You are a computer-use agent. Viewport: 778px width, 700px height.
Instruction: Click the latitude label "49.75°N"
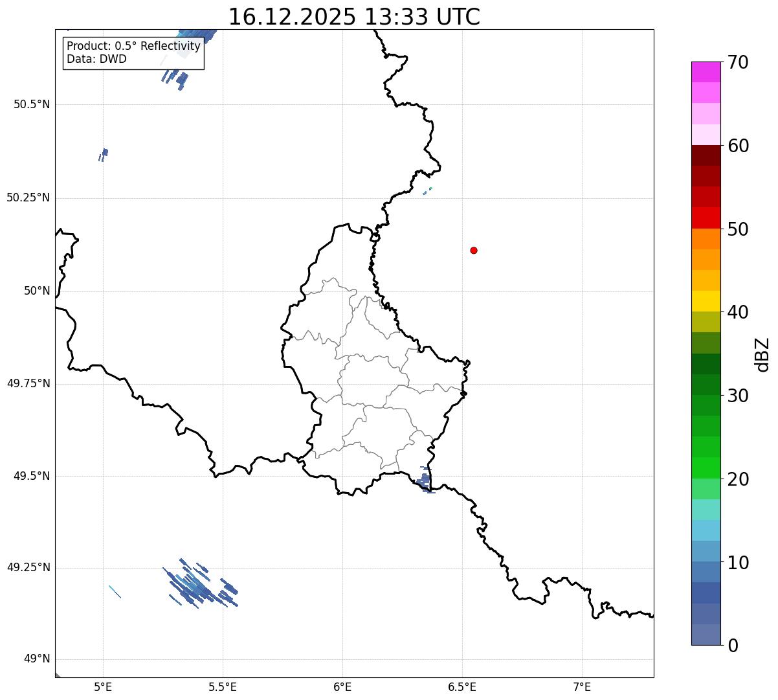tap(28, 383)
